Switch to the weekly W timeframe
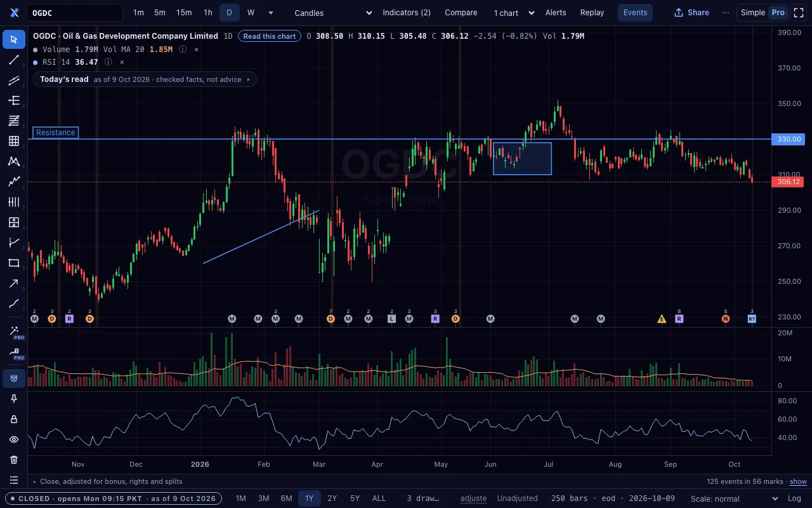812x508 pixels. tap(251, 13)
